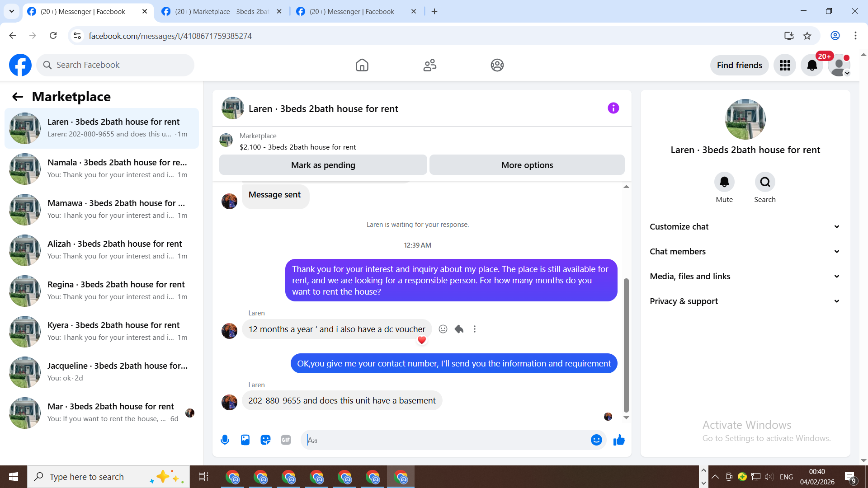Open the GIF picker icon
868x488 pixels.
click(286, 440)
